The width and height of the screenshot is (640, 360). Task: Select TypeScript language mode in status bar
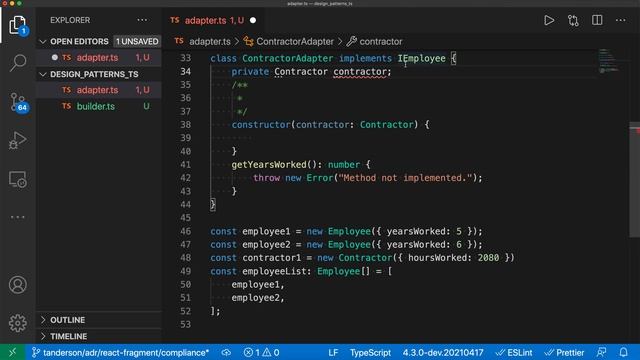pos(370,352)
